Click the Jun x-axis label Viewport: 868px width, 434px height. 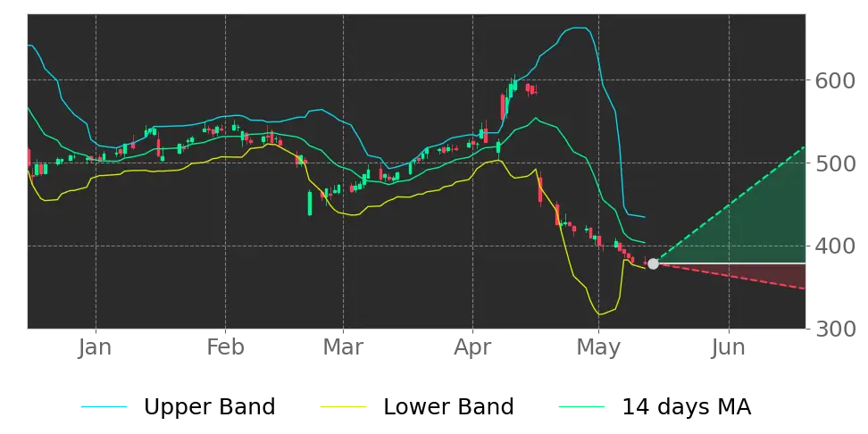(x=729, y=347)
